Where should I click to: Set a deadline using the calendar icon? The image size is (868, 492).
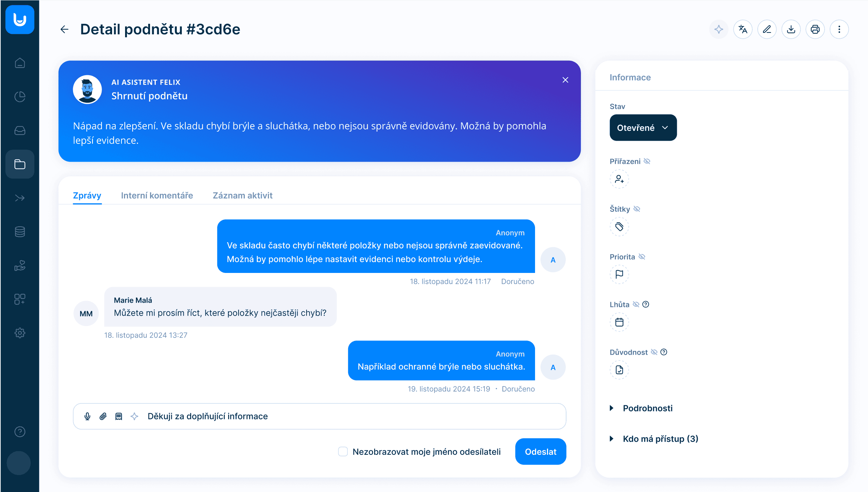[619, 322]
